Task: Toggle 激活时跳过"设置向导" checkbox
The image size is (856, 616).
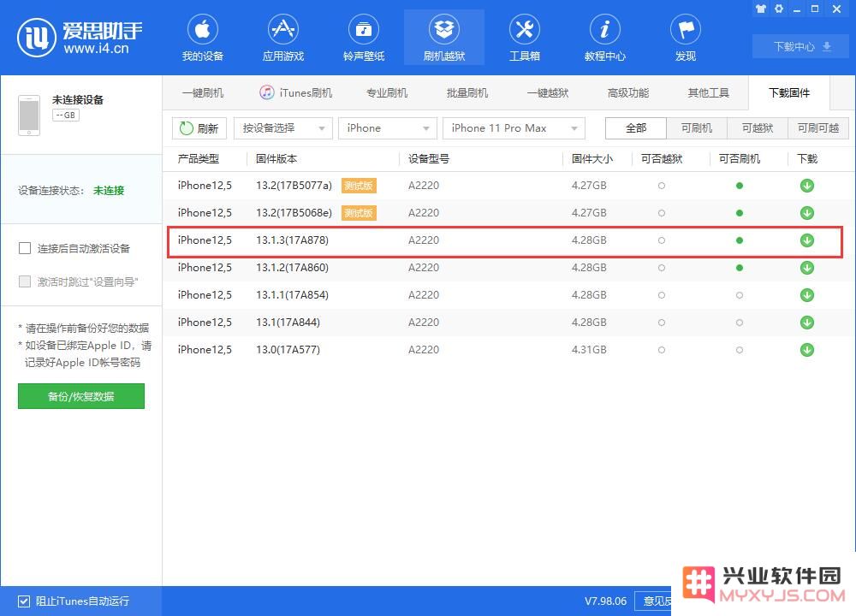Action: click(x=25, y=281)
